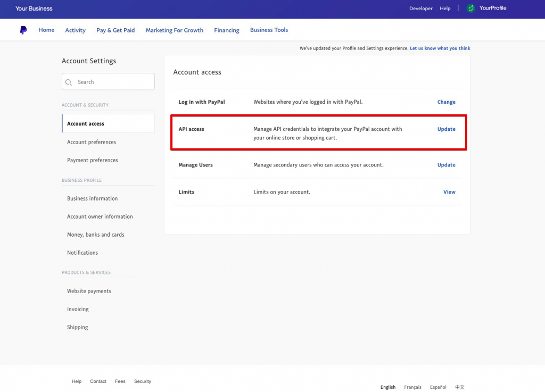Viewport: 545px width, 392px height.
Task: Open Marketing For Growth menu
Action: [174, 30]
